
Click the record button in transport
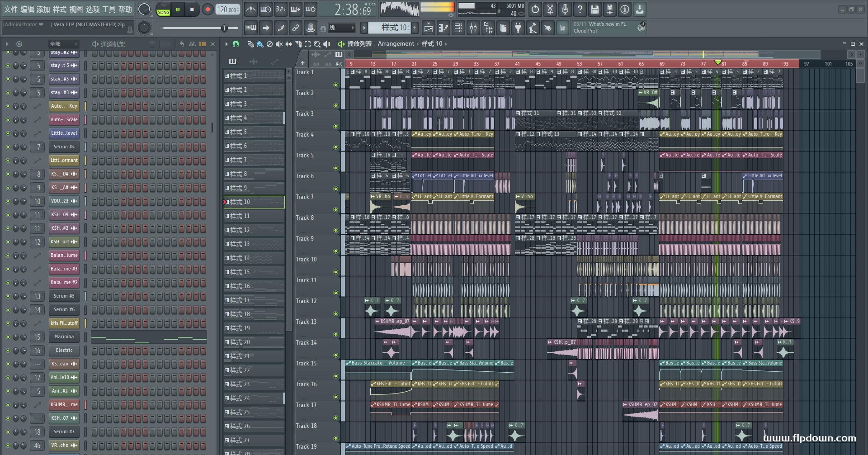[x=208, y=9]
